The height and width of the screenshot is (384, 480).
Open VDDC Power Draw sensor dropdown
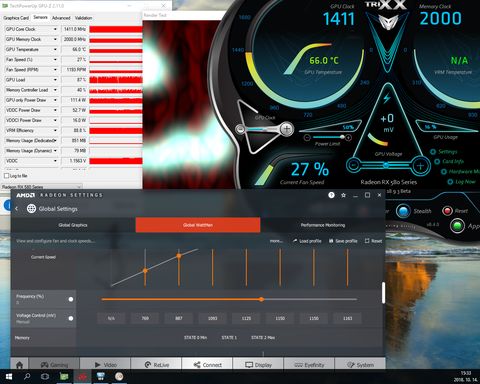coord(55,110)
